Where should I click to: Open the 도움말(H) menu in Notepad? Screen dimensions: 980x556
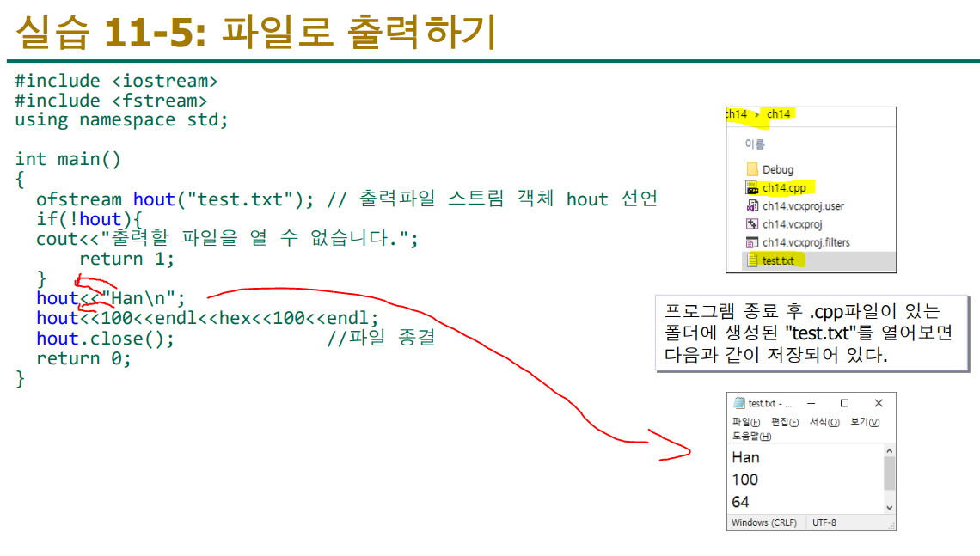click(x=752, y=436)
